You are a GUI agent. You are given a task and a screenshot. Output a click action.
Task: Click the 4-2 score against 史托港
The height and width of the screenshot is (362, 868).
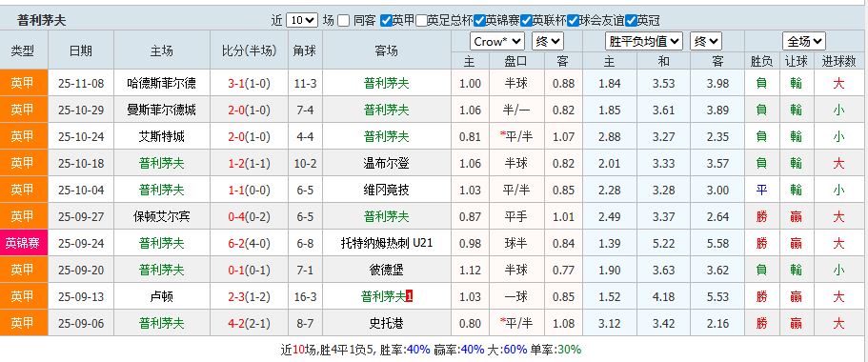pos(236,323)
